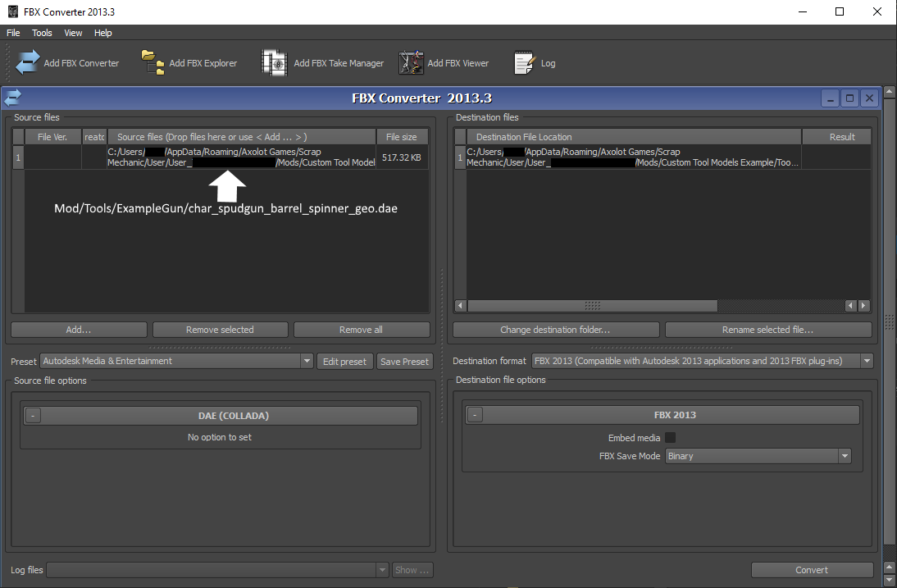
Task: Click the FBX Converter app icon in title bar
Action: 12,11
